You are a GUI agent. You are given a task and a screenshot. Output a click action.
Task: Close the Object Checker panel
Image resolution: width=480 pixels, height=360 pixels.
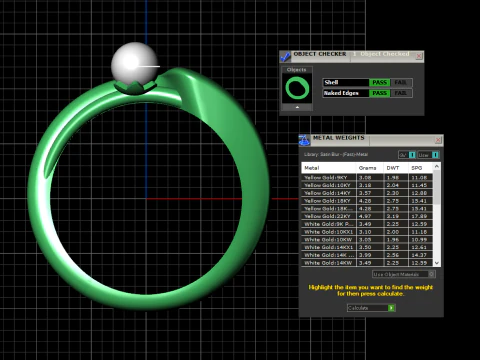click(419, 56)
